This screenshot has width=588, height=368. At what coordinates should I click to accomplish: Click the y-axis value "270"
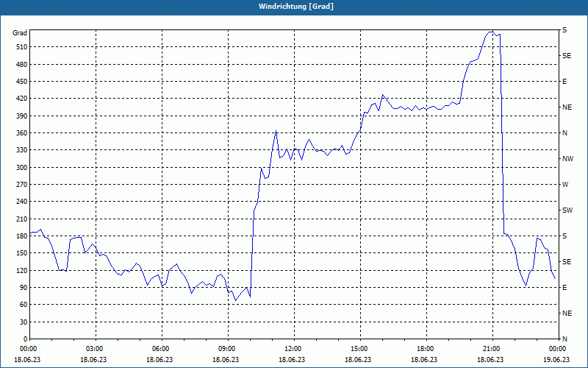coord(22,185)
